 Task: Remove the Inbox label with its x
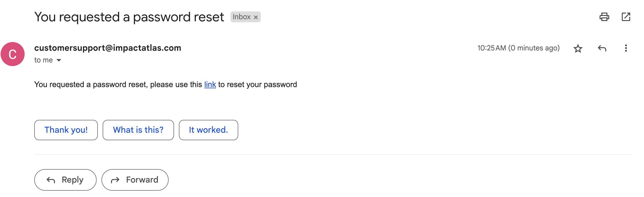pyautogui.click(x=256, y=17)
